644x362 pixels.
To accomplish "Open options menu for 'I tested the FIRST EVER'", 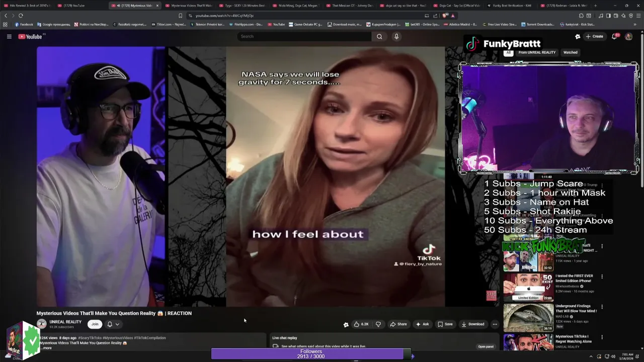I will (602, 277).
